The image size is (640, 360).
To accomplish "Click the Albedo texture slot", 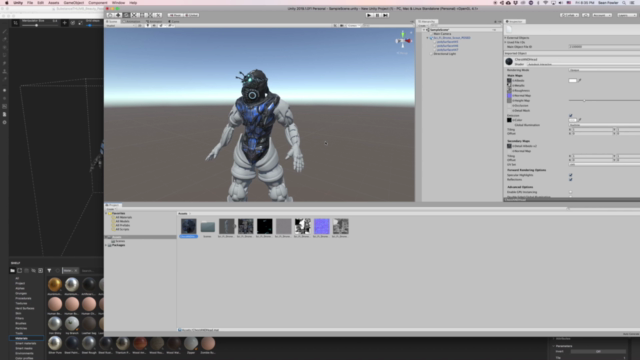I will pyautogui.click(x=509, y=80).
